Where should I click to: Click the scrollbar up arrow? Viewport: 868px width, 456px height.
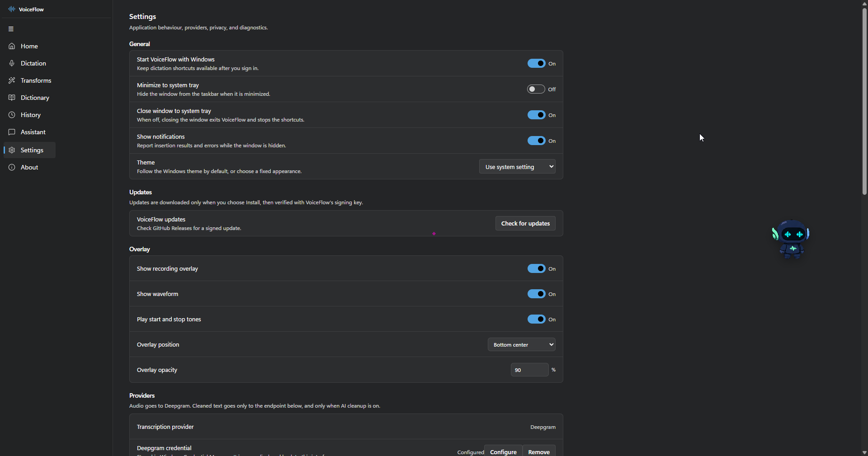click(x=864, y=4)
